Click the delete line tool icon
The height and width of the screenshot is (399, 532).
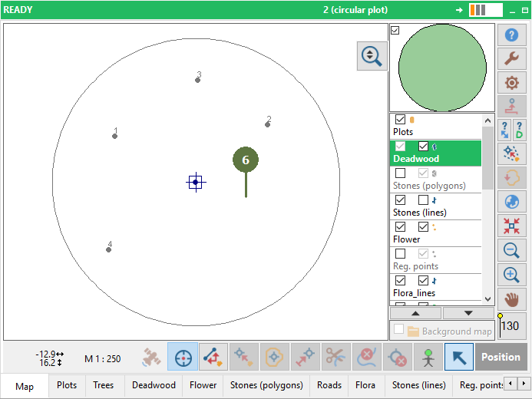(x=366, y=357)
